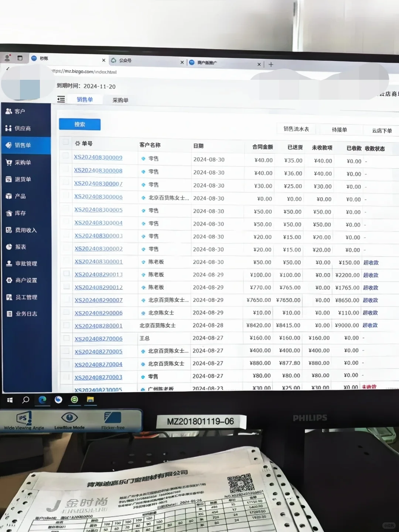Switch to the 秒账 browser tab
This screenshot has width=399, height=532.
click(68, 59)
